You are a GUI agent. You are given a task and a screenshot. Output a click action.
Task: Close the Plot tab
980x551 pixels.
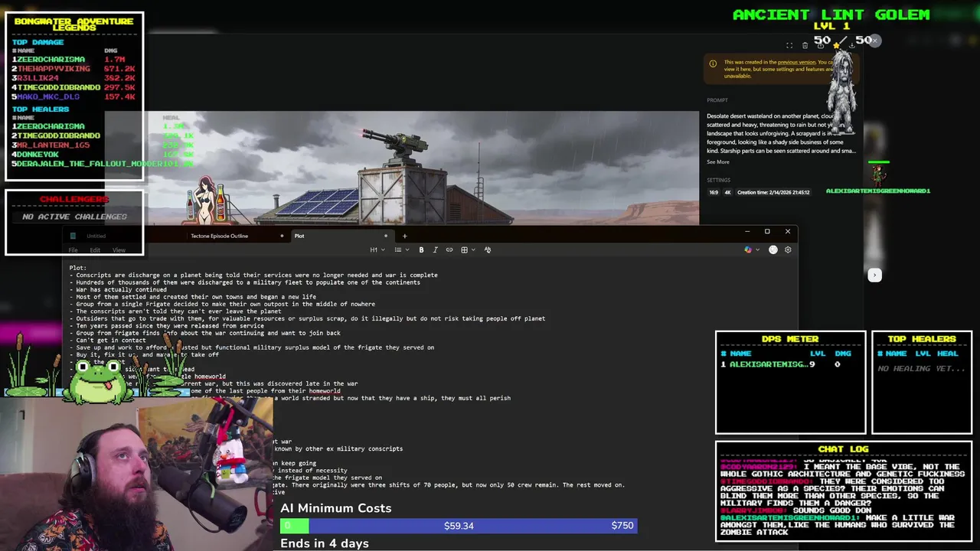[386, 236]
